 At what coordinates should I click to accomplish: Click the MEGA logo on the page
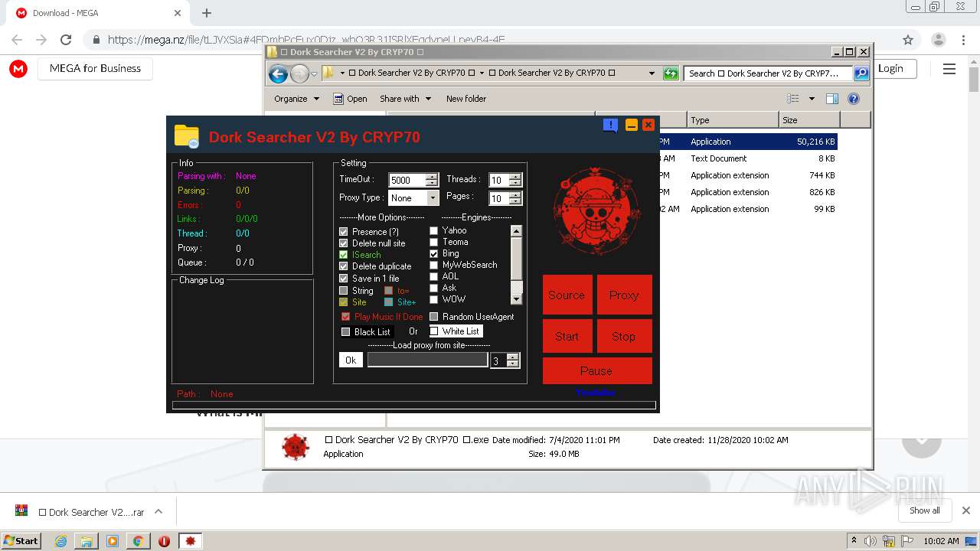[x=18, y=69]
